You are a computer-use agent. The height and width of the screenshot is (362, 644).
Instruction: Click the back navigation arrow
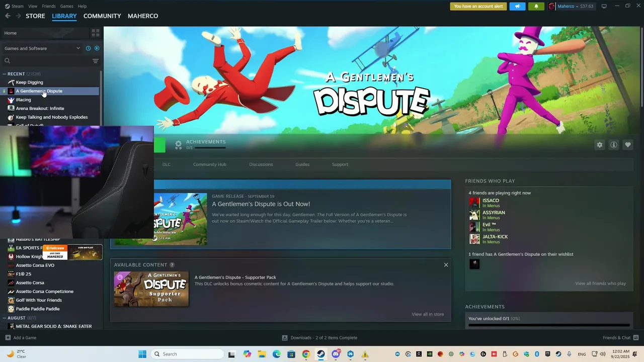(x=8, y=16)
